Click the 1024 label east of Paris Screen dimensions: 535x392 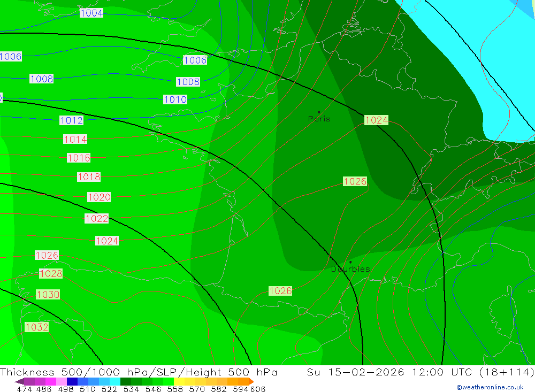pos(376,120)
